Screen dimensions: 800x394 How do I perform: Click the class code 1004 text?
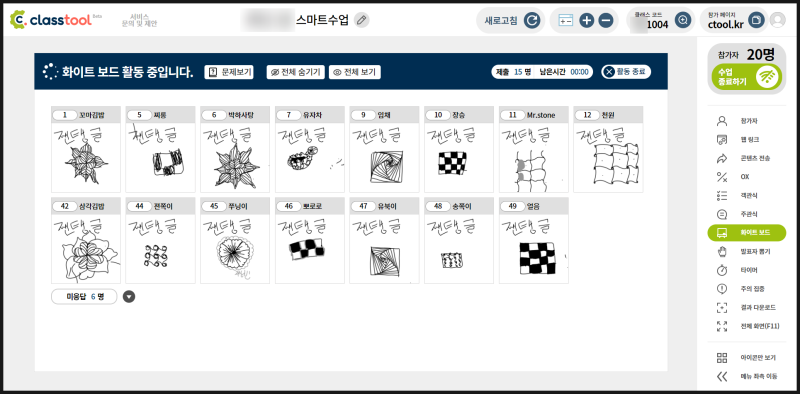pos(657,24)
